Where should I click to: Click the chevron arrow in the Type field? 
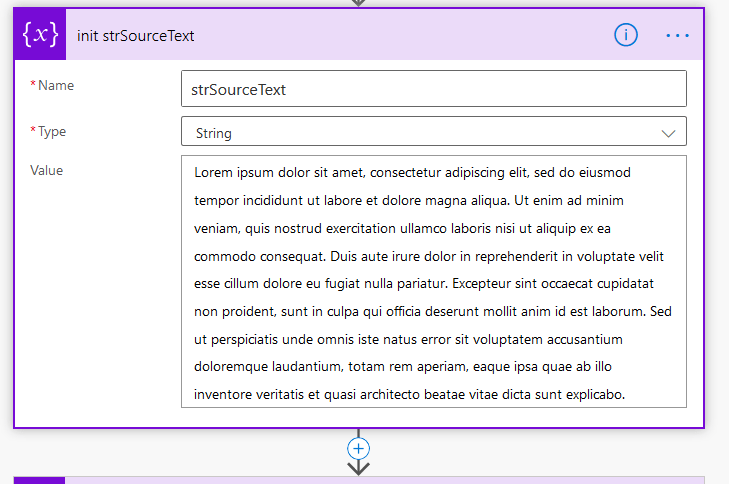(x=668, y=132)
